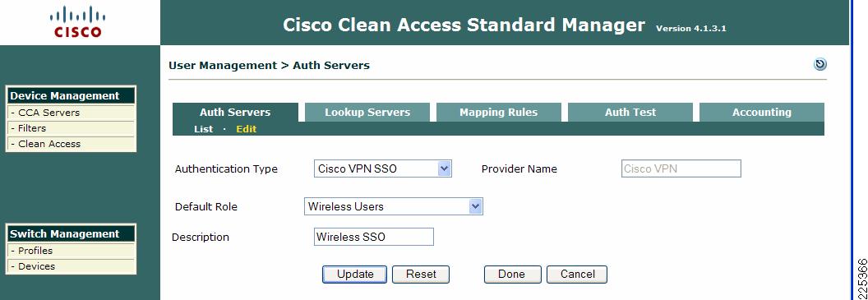Open the Mapping Rules tab
This screenshot has width=868, height=300.
pyautogui.click(x=499, y=113)
